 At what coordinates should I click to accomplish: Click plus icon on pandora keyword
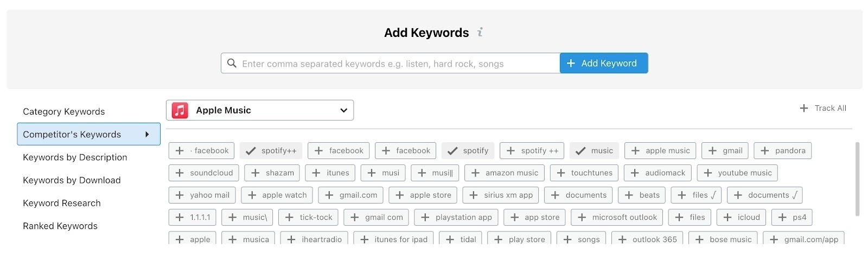tap(765, 151)
